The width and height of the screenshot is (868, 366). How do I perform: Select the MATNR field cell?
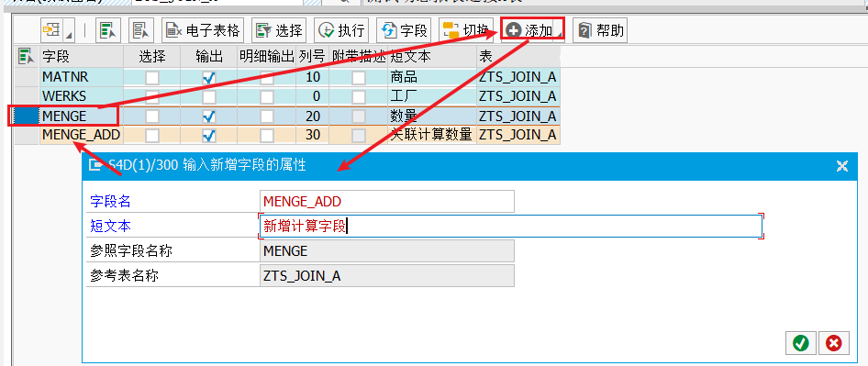[81, 77]
